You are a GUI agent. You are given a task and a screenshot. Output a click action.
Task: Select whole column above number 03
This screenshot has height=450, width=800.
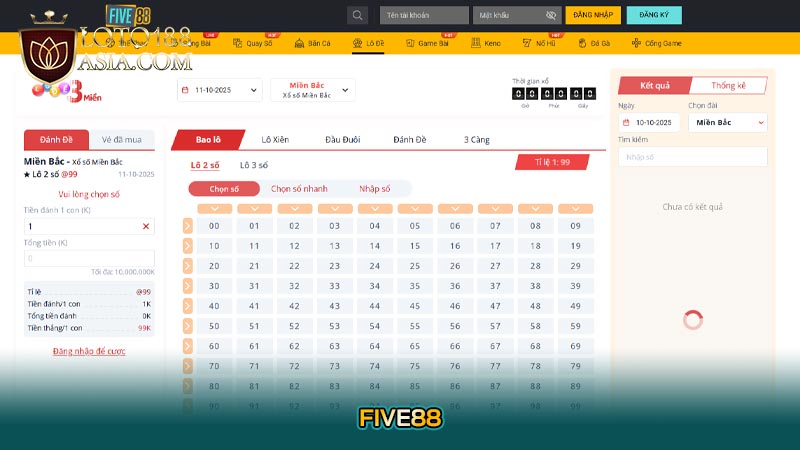[335, 209]
